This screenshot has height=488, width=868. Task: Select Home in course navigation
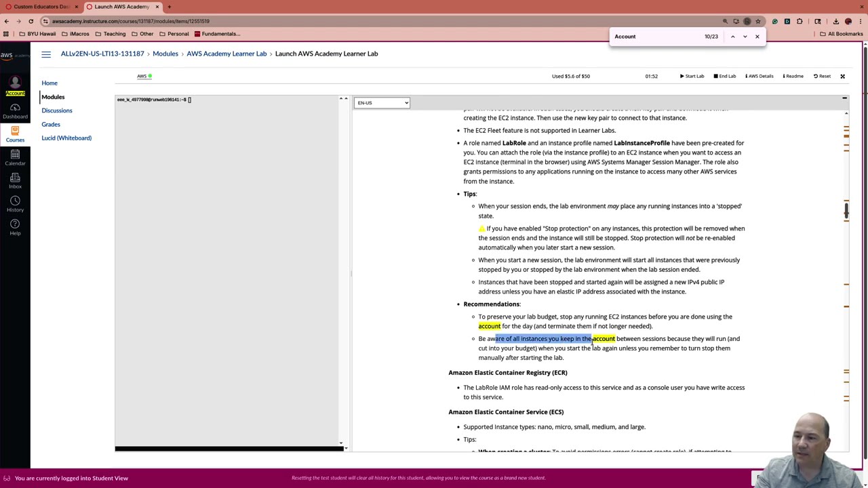pos(50,83)
